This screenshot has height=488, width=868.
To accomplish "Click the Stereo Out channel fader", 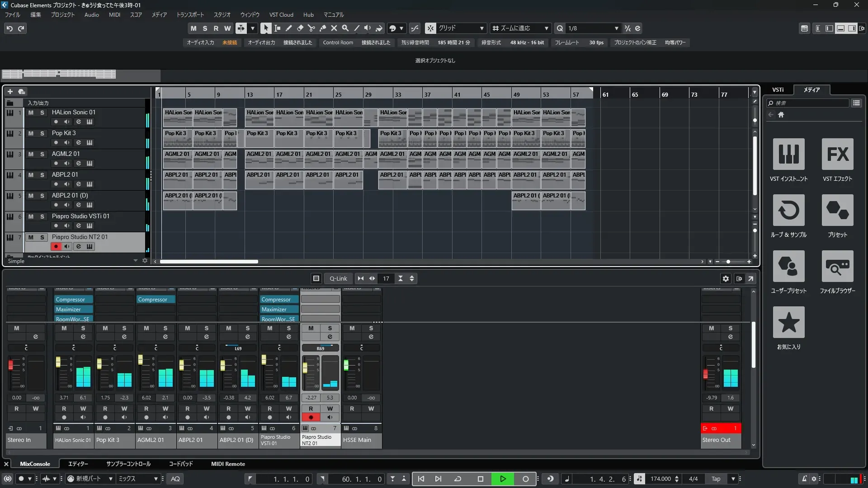I will pos(705,374).
